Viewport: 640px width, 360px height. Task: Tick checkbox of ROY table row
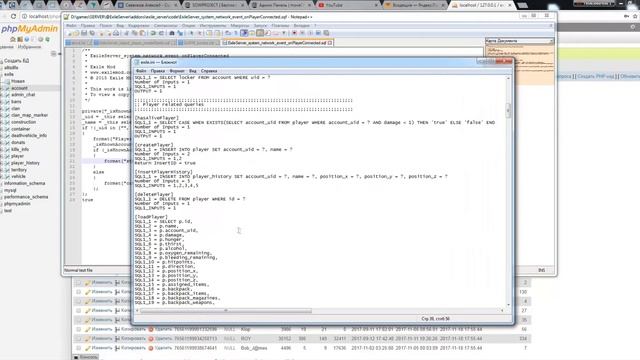tap(78, 338)
